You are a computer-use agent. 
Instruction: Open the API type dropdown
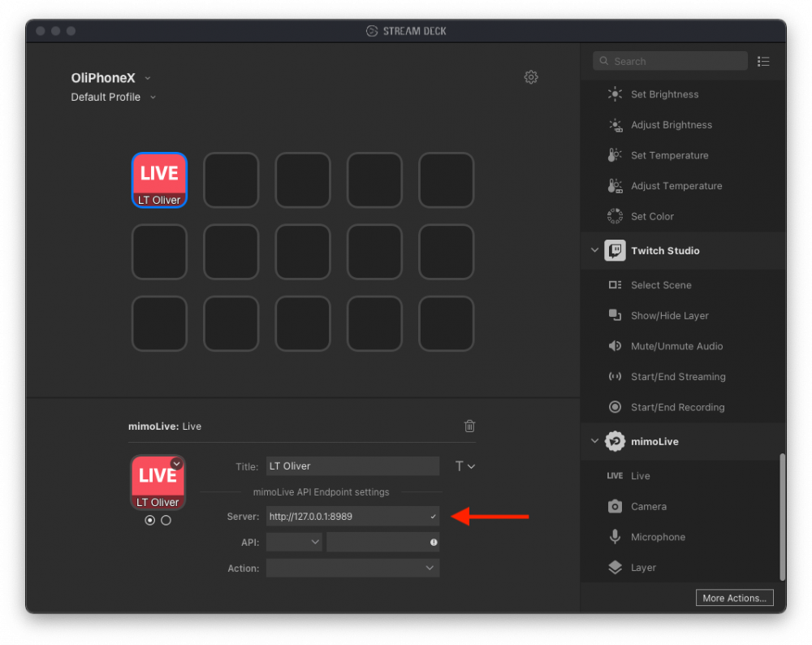294,542
